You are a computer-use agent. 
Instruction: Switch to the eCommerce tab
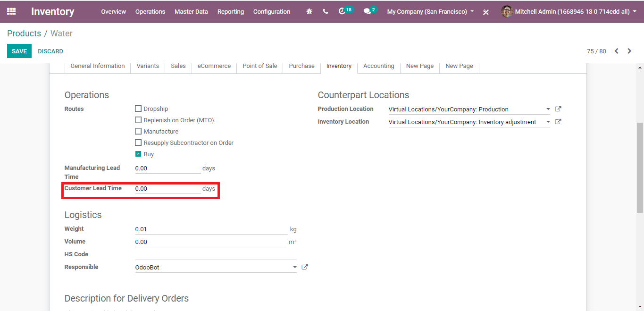[214, 67]
